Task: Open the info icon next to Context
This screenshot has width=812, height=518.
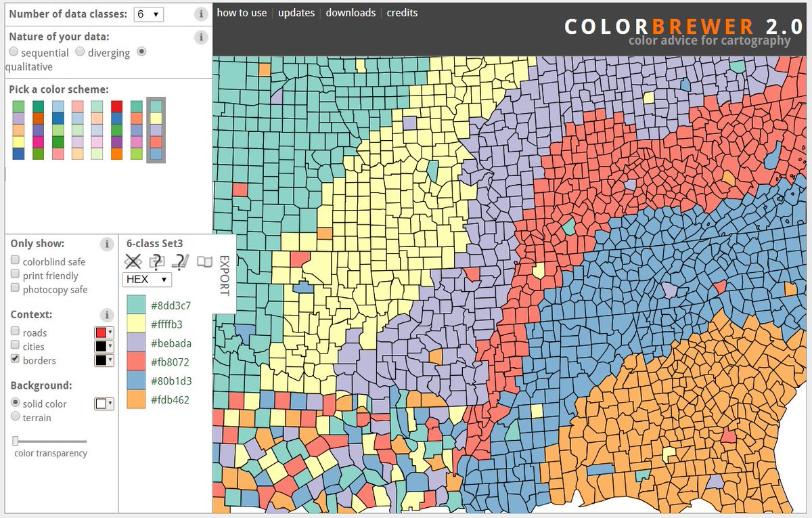Action: tap(106, 315)
